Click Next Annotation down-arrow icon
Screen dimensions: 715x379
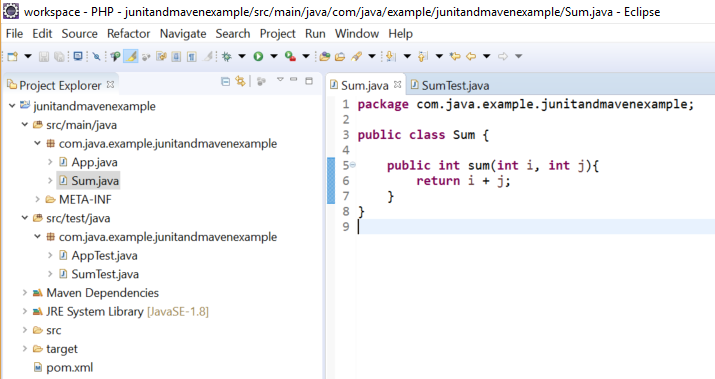click(x=391, y=57)
